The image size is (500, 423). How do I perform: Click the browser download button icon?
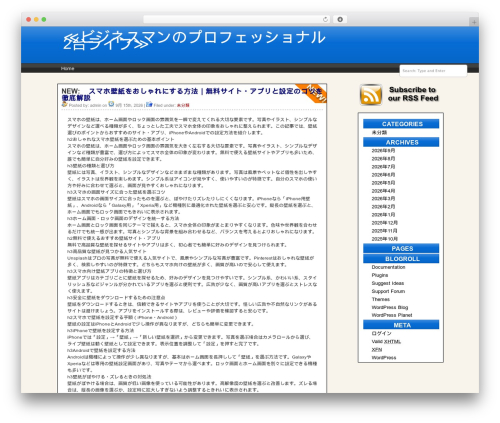340,19
